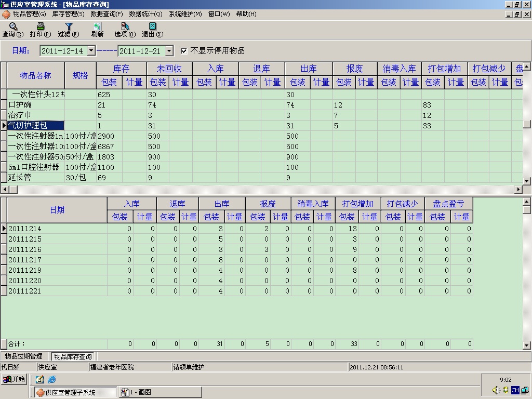The image size is (532, 399).
Task: Click the start date field 2011-12-14
Action: [63, 51]
